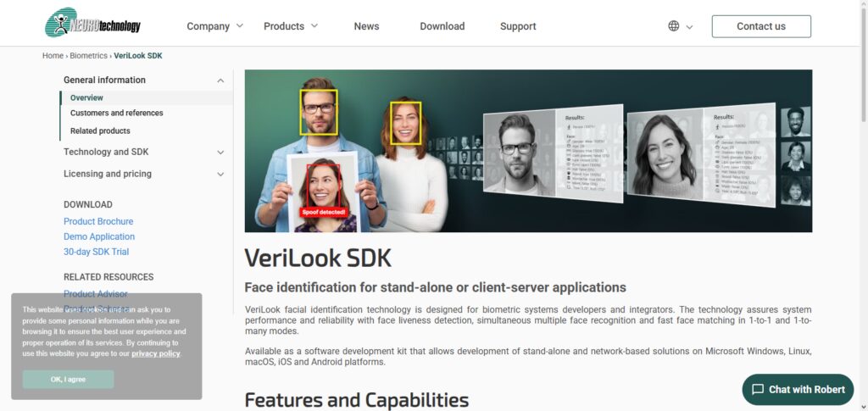
Task: Open the Download page
Action: tap(442, 26)
